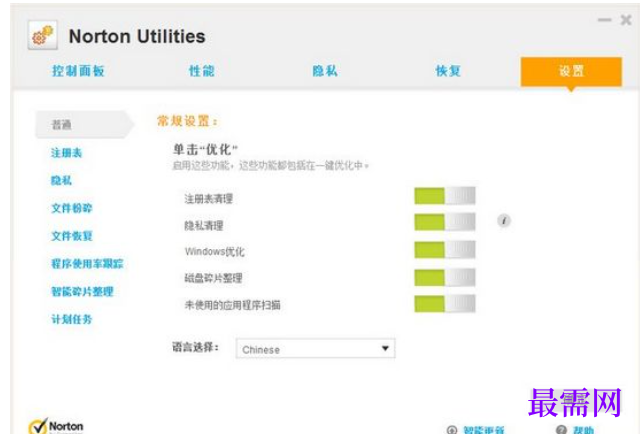Switch to the 性能 tab
The image size is (640, 434).
pos(202,71)
